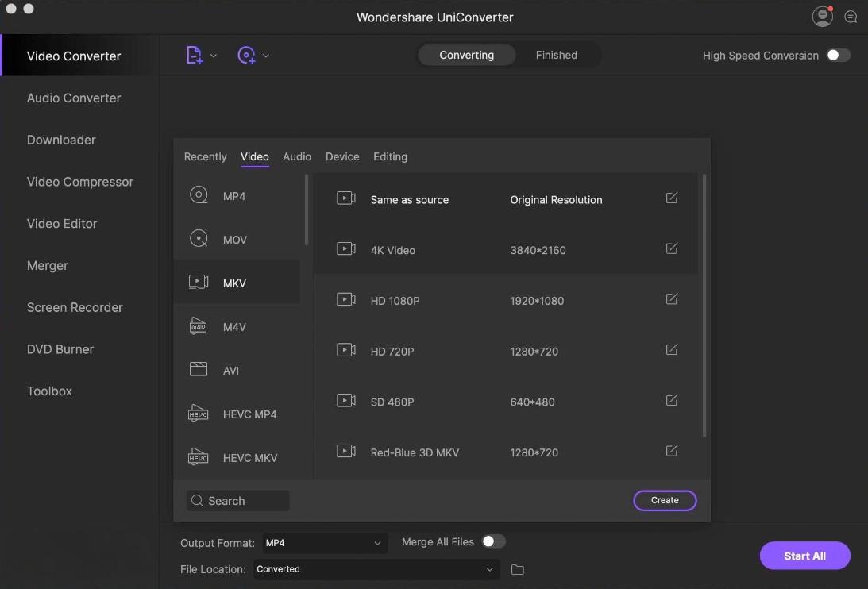Screen dimensions: 868x589
Task: Select the Editing format tab
Action: (390, 156)
